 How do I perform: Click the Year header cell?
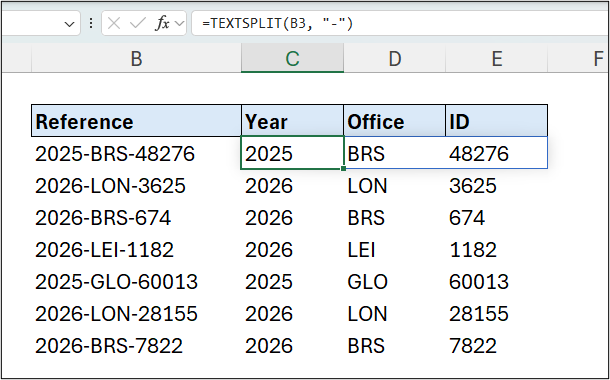click(292, 121)
